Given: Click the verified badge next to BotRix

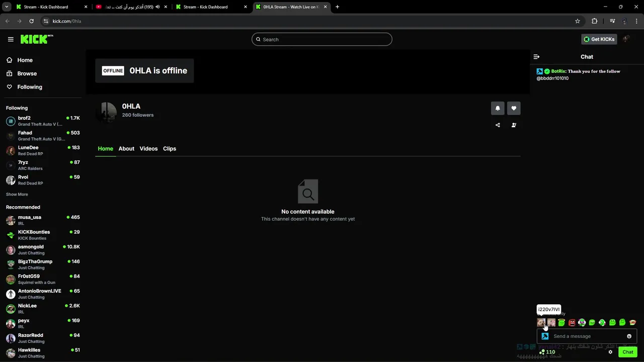Looking at the screenshot, I should click(x=547, y=71).
